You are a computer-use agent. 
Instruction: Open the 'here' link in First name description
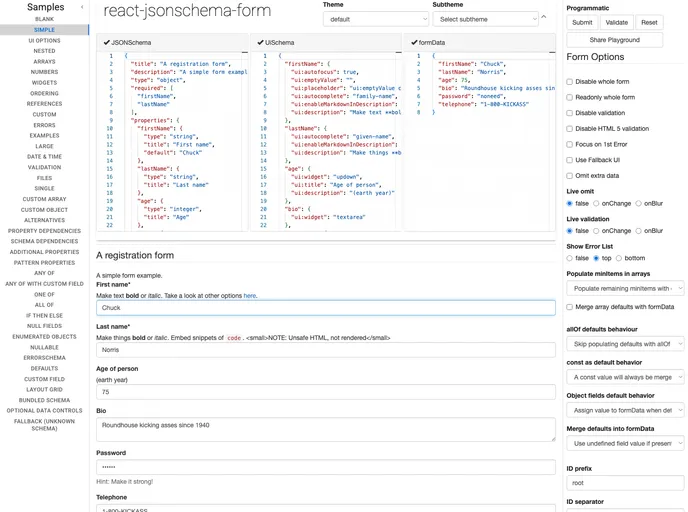point(250,296)
